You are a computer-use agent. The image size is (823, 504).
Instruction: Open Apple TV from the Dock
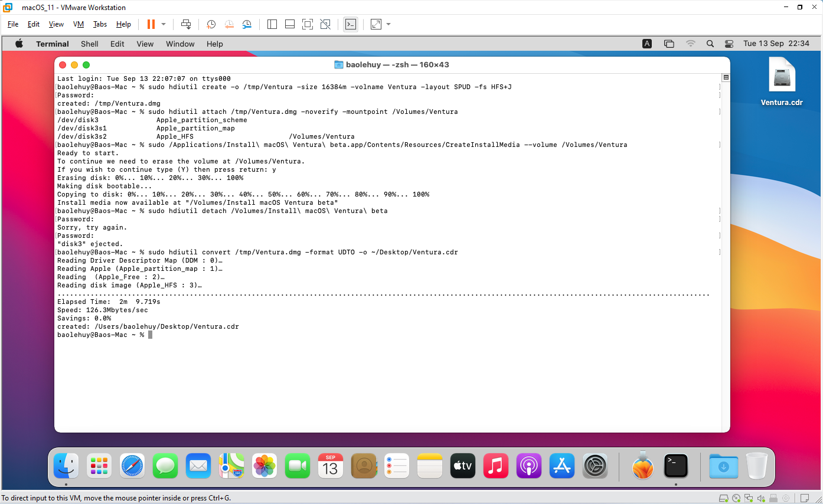[463, 466]
